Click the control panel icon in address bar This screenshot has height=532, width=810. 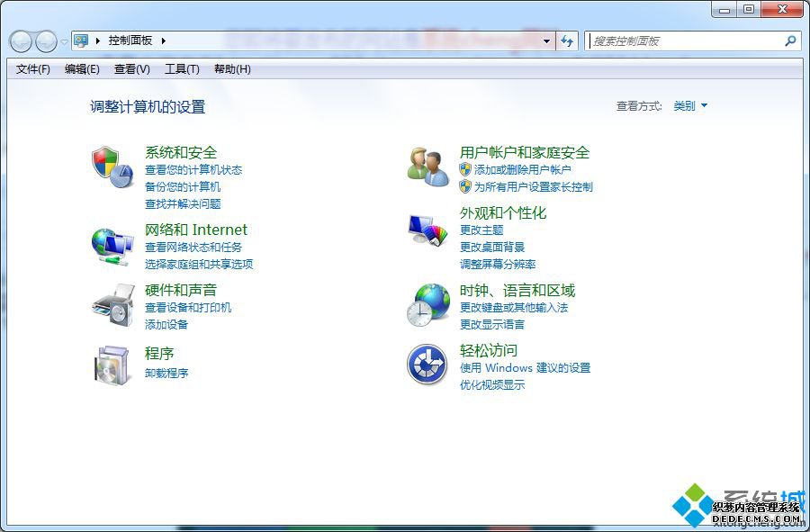point(81,41)
